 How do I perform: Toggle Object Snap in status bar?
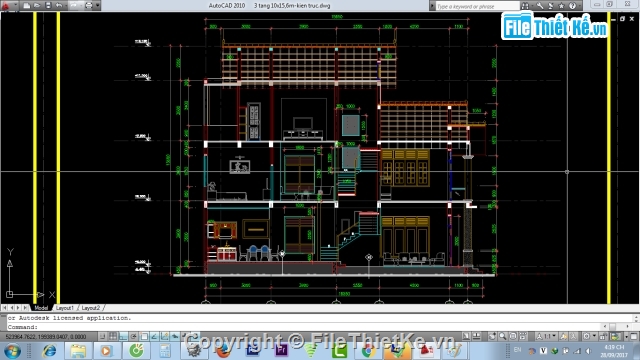click(x=144, y=336)
